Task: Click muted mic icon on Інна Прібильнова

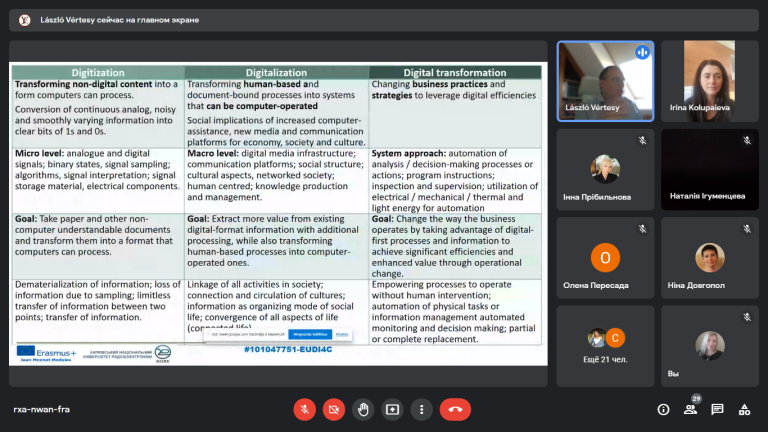Action: pos(642,141)
